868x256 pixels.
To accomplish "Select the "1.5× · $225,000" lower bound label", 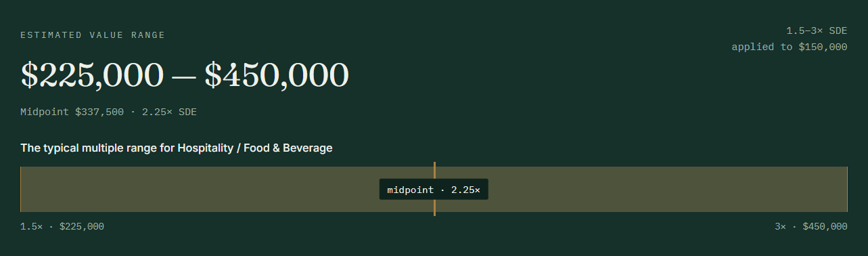I will [x=62, y=226].
